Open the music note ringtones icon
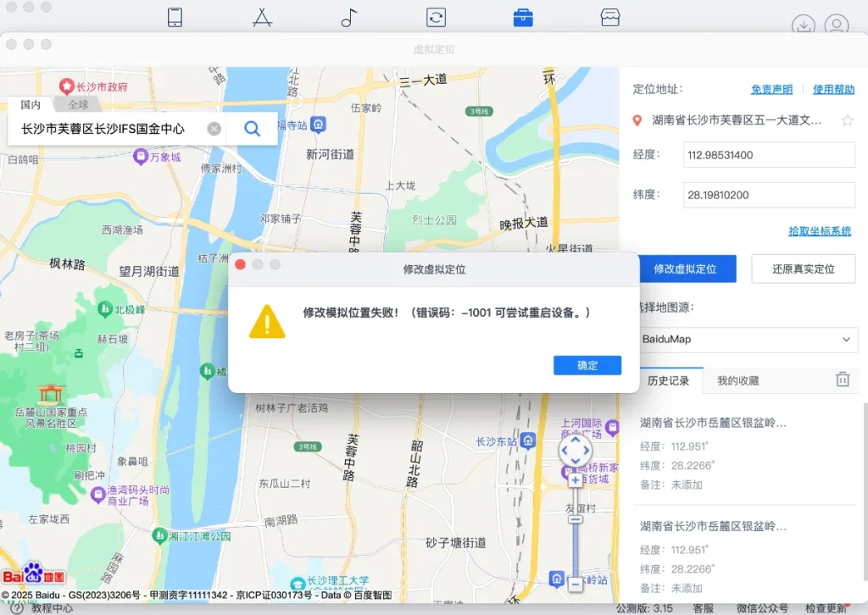The image size is (868, 615). (348, 17)
